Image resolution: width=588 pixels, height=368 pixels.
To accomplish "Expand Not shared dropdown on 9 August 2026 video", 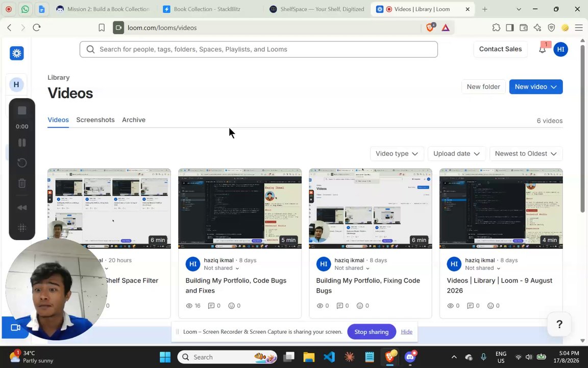I will (x=483, y=268).
